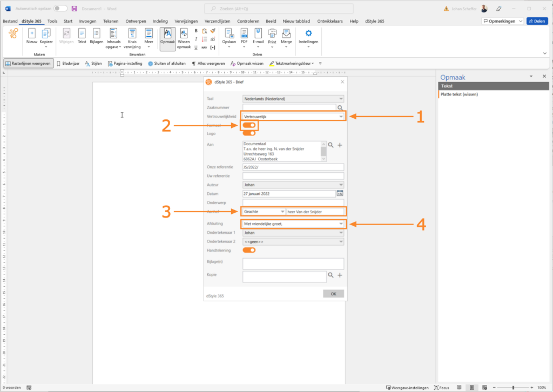
Task: Click the save icon in title bar
Action: pyautogui.click(x=75, y=9)
